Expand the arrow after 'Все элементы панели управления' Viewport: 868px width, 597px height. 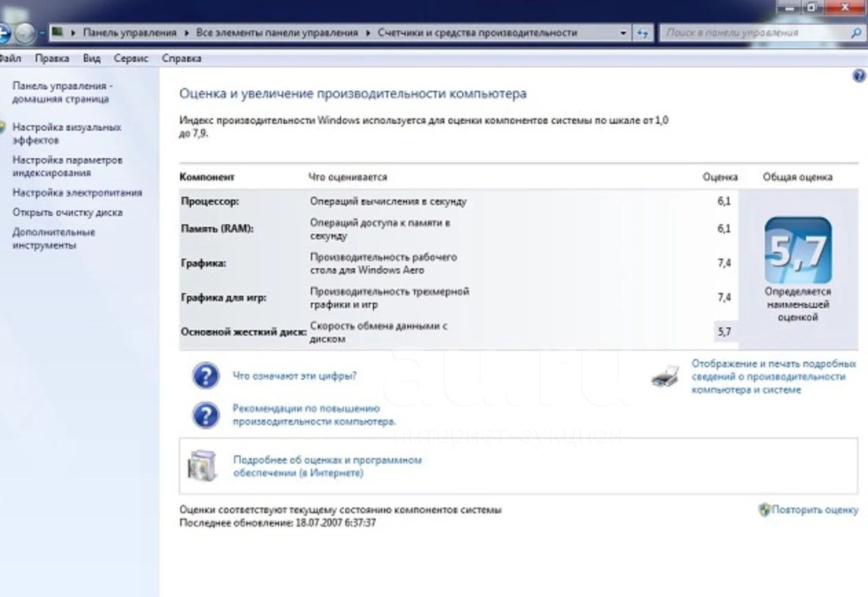click(368, 32)
